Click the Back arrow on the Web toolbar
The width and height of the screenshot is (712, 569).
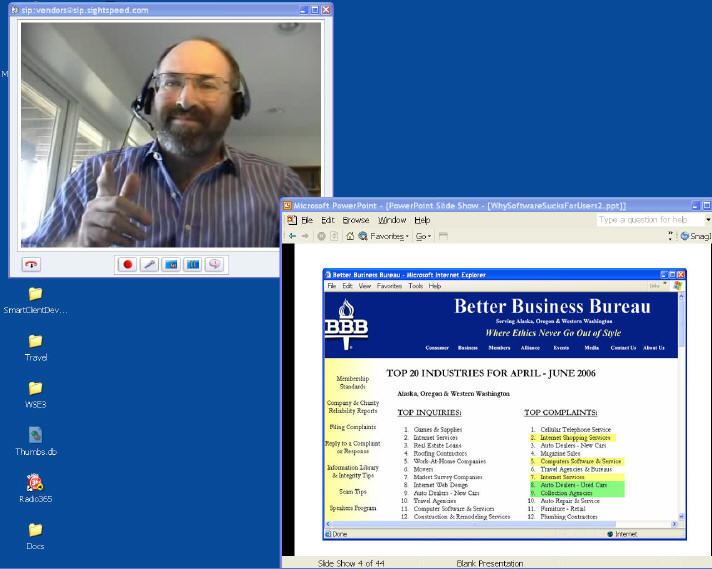tap(292, 236)
